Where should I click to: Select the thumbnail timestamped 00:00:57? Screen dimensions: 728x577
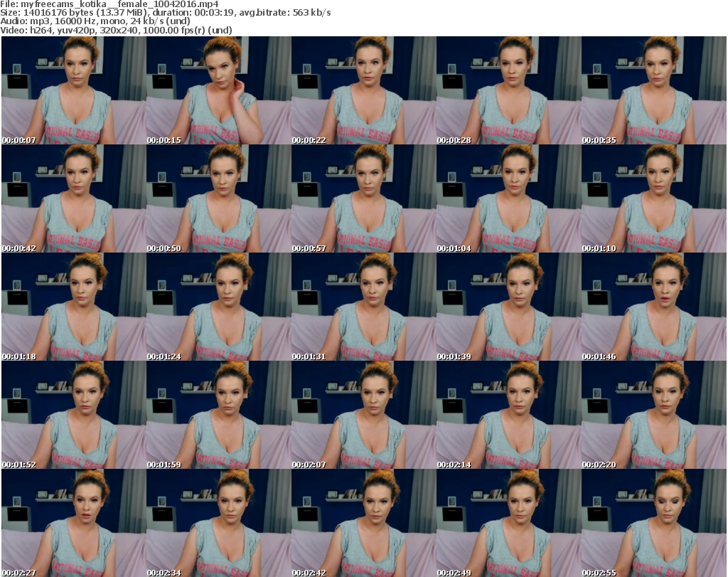click(363, 198)
